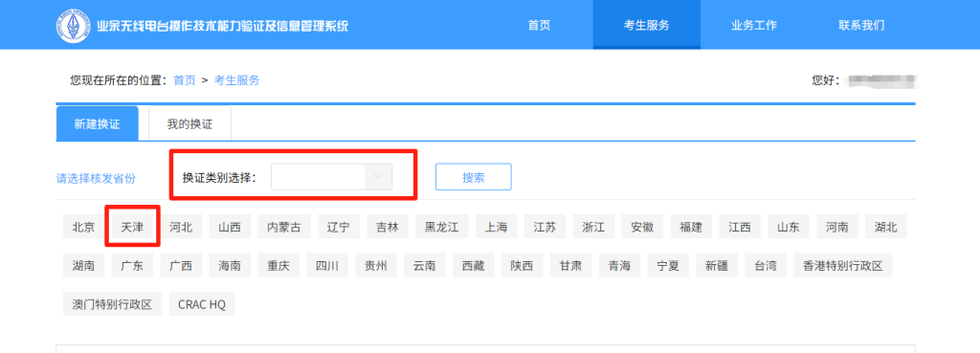Select the 福建 province button
The width and height of the screenshot is (980, 353).
(x=691, y=227)
